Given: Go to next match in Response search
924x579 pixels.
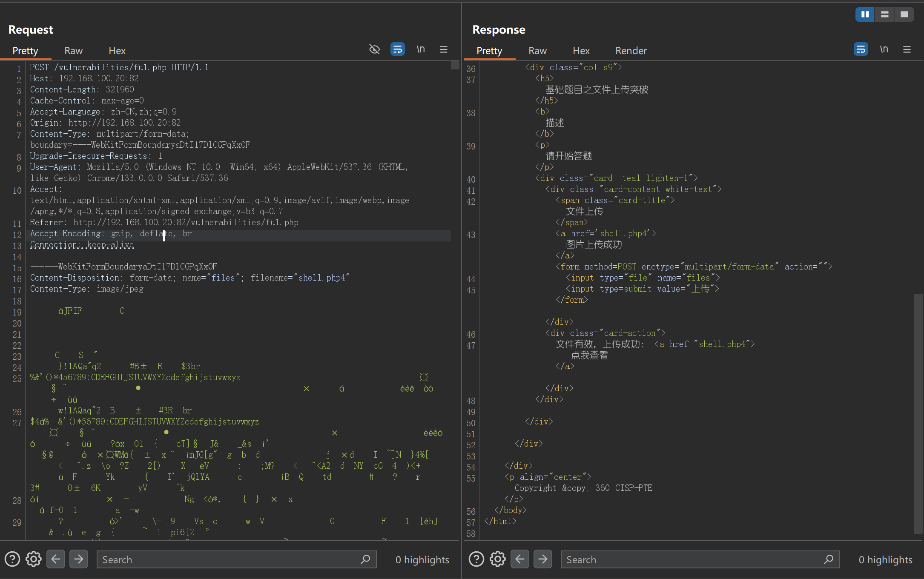Looking at the screenshot, I should pos(542,559).
